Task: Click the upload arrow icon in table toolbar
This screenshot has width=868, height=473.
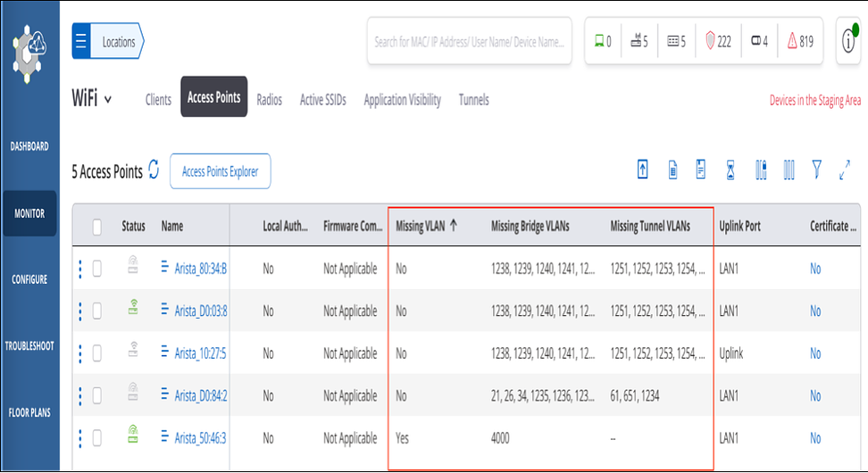Action: [642, 170]
